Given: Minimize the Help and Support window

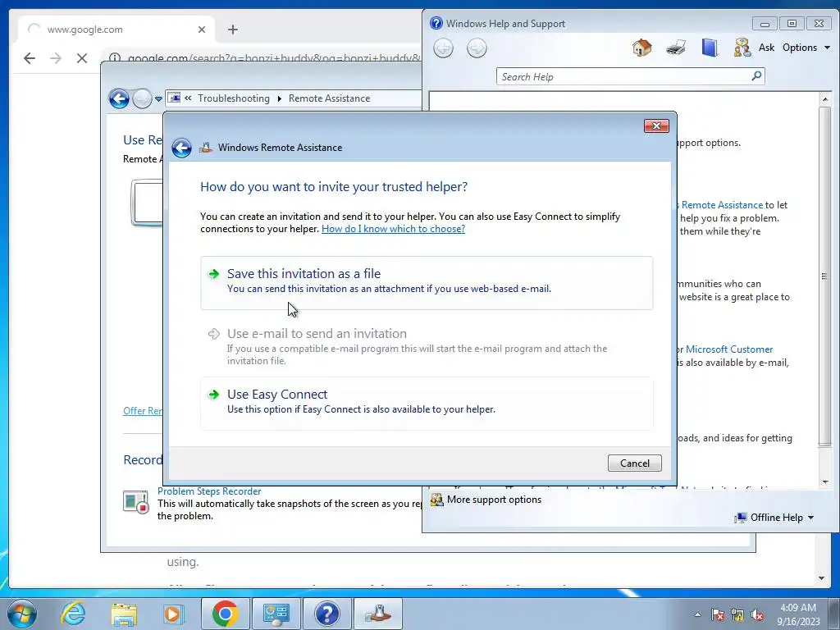Looking at the screenshot, I should pyautogui.click(x=765, y=24).
